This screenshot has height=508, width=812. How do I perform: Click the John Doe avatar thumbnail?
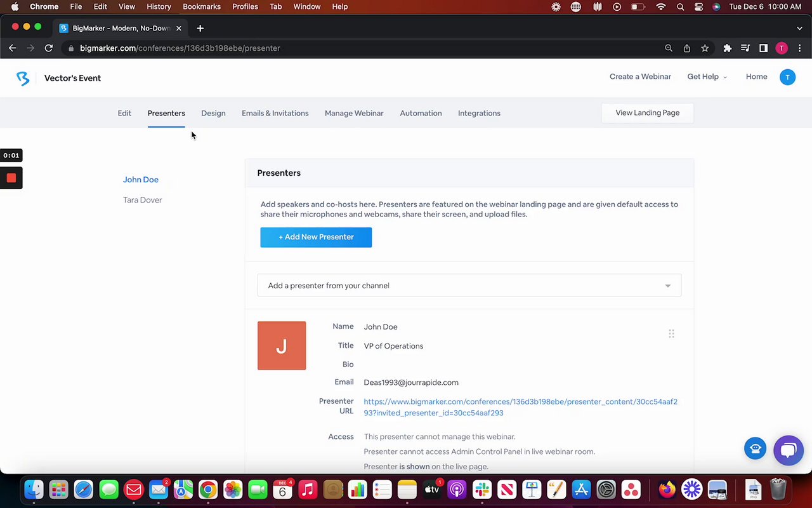coord(282,345)
